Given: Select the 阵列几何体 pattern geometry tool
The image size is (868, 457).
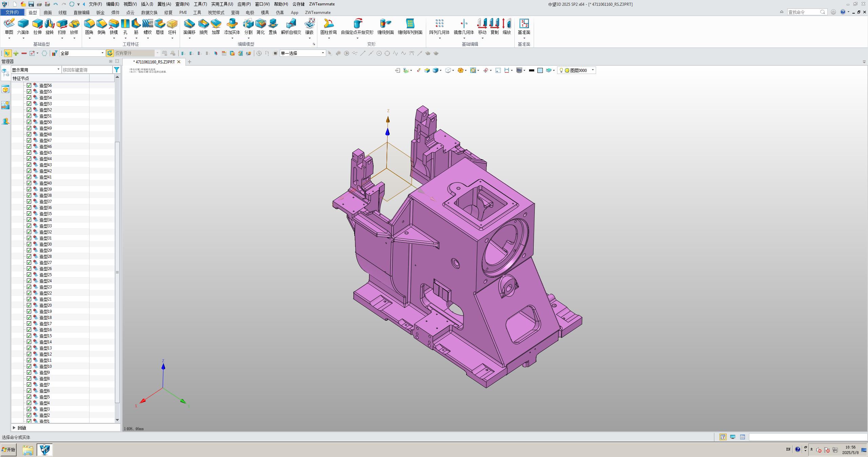Looking at the screenshot, I should [439, 26].
